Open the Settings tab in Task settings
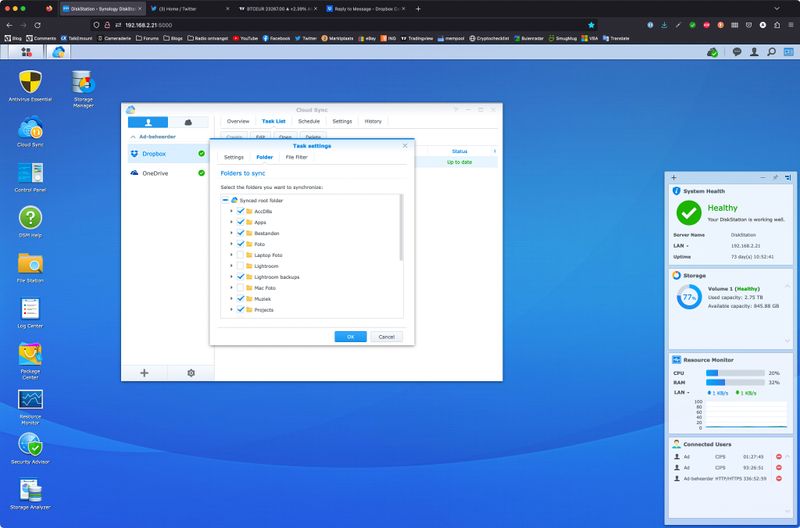The width and height of the screenshot is (800, 528). [x=233, y=157]
